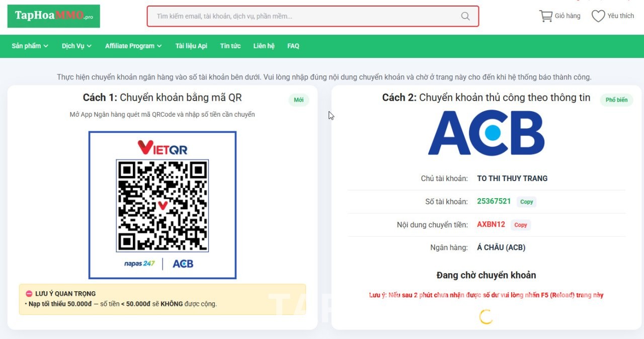Select account number text 25367521

click(494, 201)
